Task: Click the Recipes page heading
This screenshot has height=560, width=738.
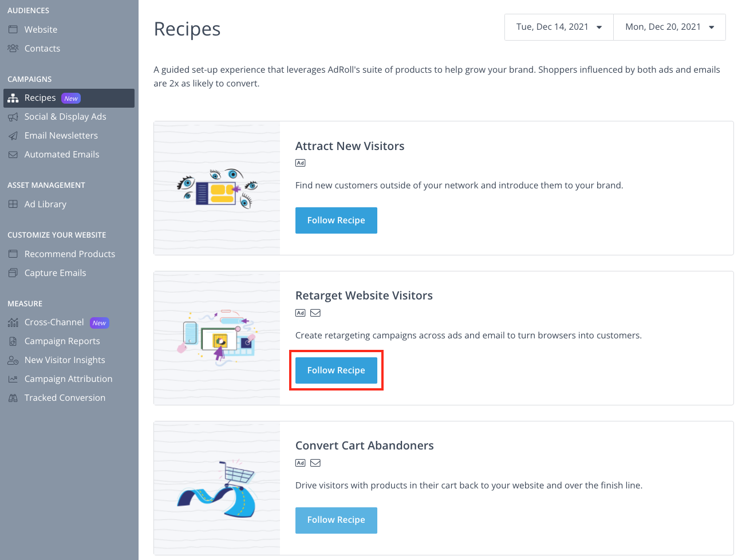Action: pos(187,29)
